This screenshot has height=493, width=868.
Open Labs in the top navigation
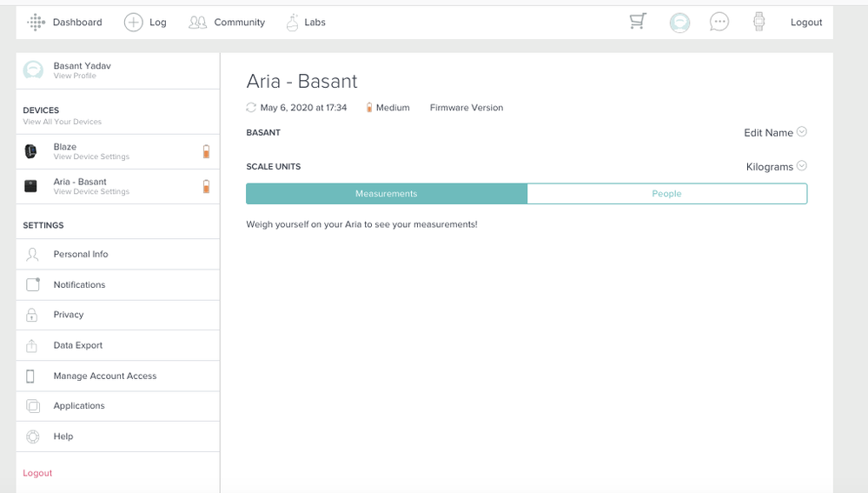click(315, 22)
